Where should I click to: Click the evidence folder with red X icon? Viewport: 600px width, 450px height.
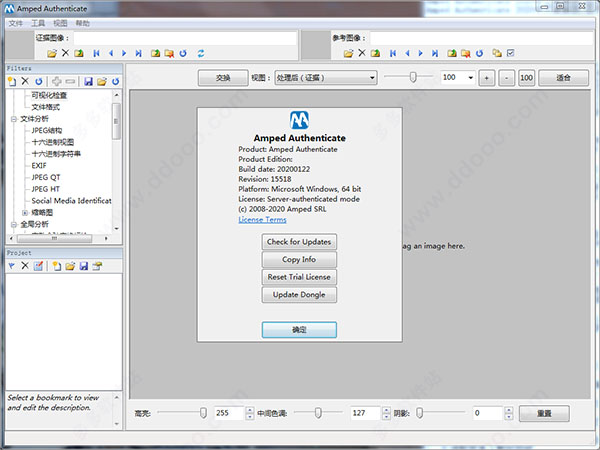click(169, 53)
